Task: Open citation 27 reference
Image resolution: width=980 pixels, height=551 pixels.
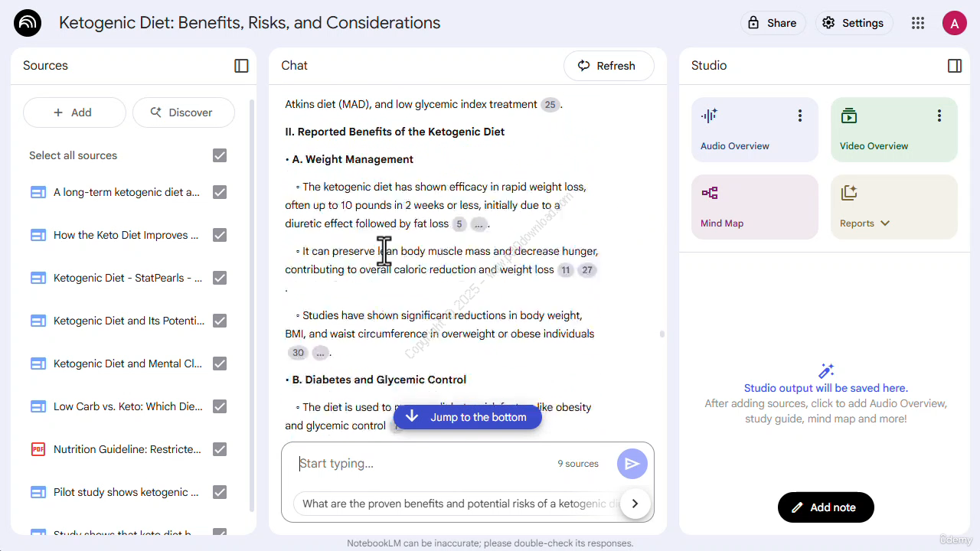Action: (587, 270)
